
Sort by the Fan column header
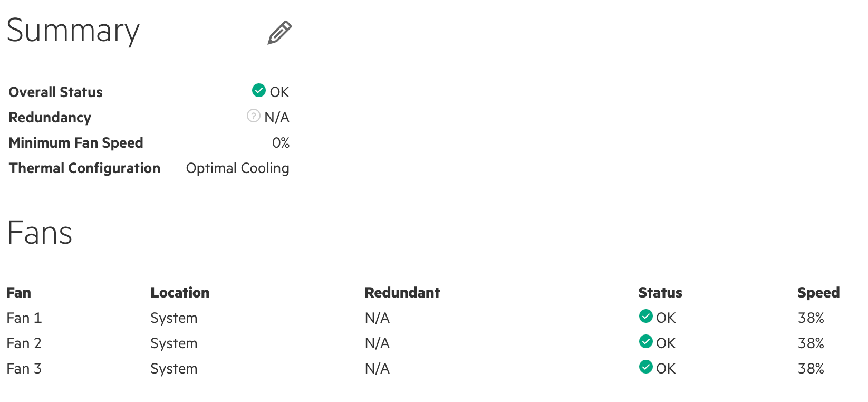point(19,293)
